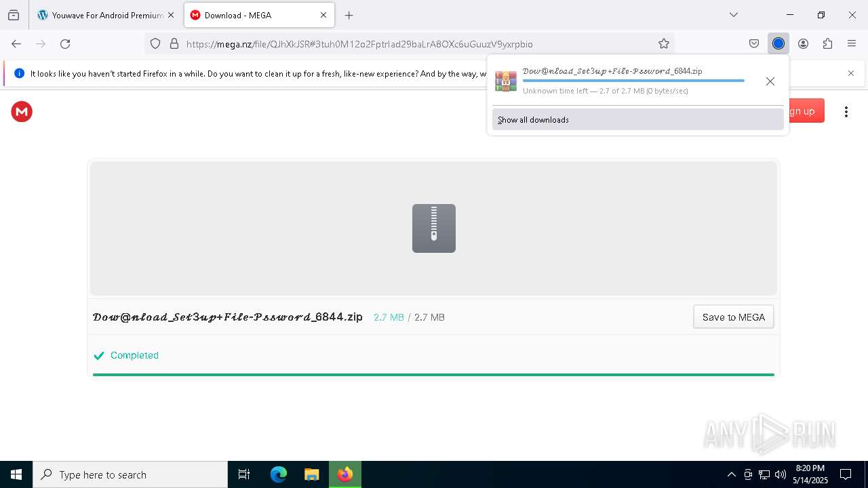Expand the list all tabs chevron

[733, 15]
